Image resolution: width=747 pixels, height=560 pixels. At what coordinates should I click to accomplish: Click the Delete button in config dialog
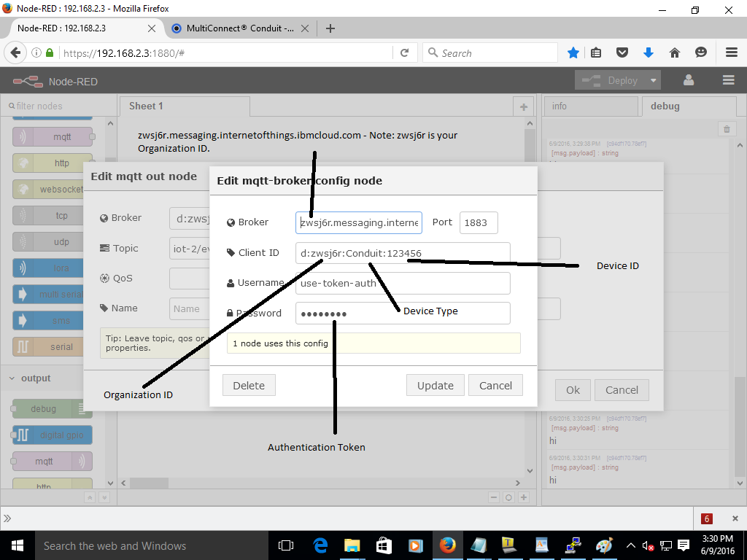click(x=249, y=386)
